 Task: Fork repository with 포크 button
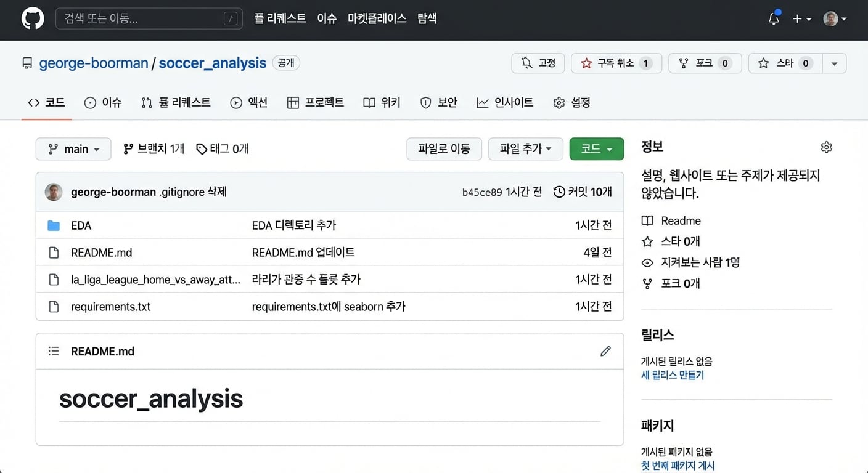pyautogui.click(x=705, y=63)
